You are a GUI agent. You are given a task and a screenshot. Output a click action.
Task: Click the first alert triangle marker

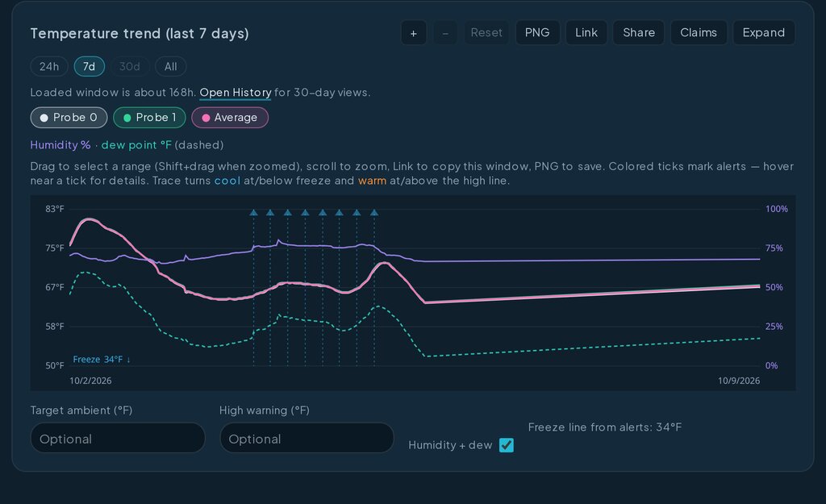(x=253, y=213)
